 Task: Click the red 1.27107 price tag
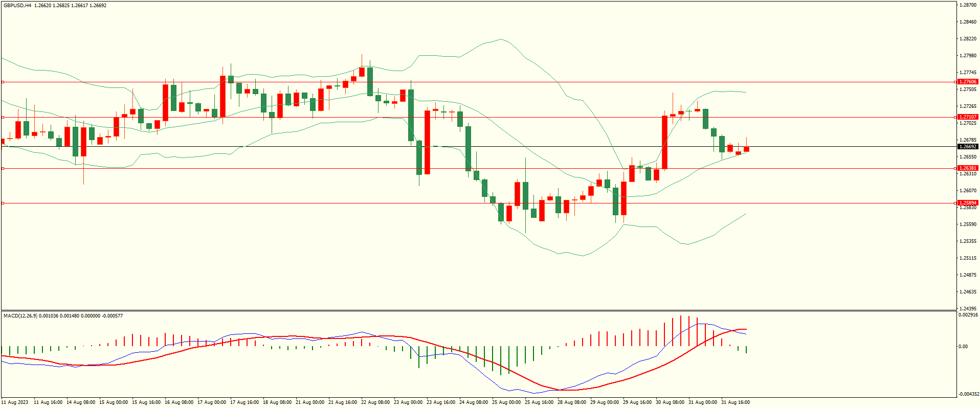pos(967,117)
